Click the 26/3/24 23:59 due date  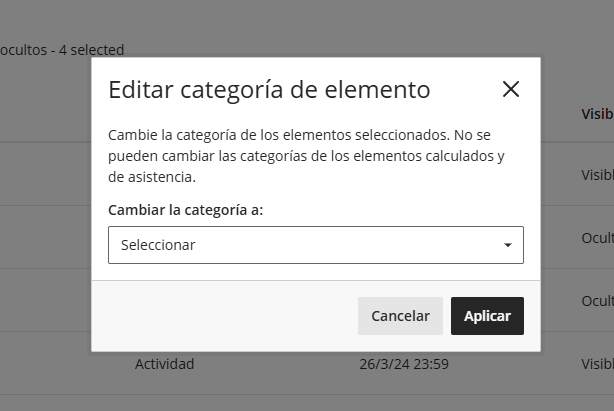pos(404,364)
